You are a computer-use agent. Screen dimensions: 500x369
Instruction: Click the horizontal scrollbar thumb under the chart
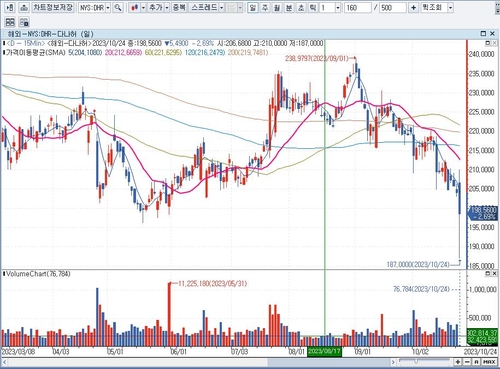pos(329,362)
